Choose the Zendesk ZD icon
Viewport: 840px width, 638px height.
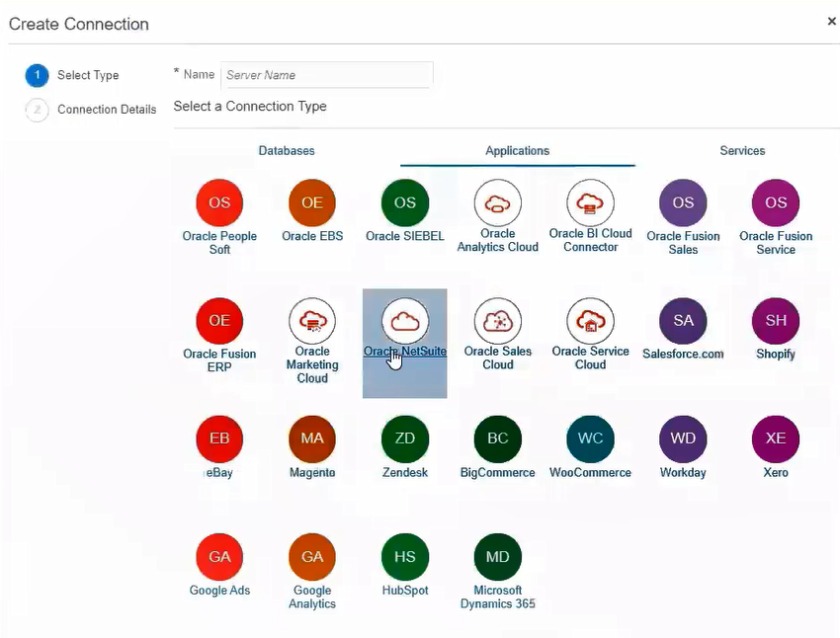coord(405,439)
